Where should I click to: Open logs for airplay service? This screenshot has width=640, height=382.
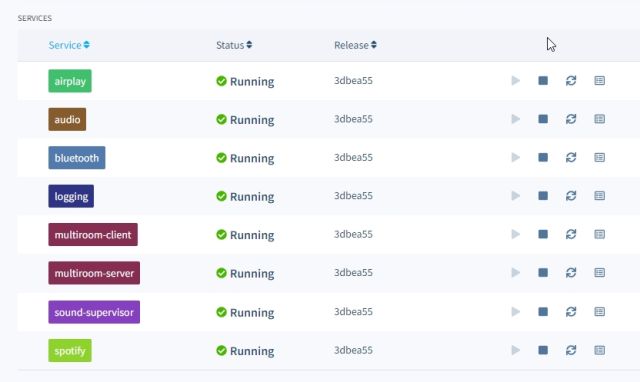pyautogui.click(x=599, y=81)
